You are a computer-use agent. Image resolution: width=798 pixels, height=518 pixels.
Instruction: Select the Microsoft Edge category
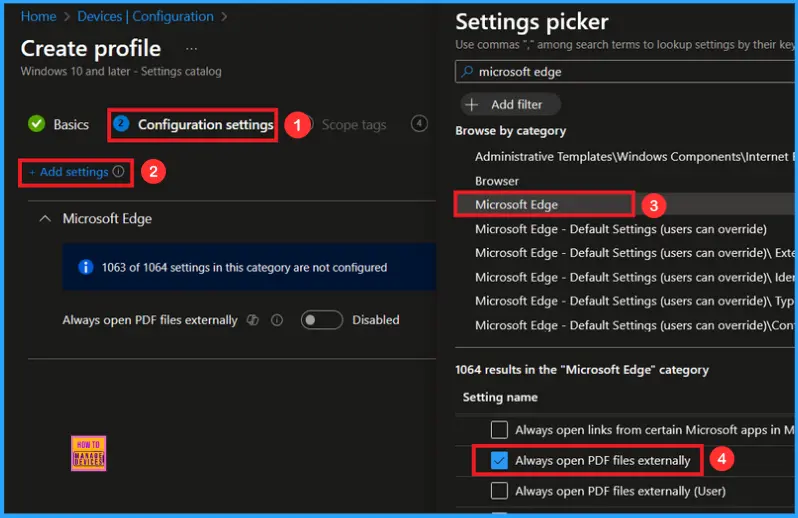point(517,205)
